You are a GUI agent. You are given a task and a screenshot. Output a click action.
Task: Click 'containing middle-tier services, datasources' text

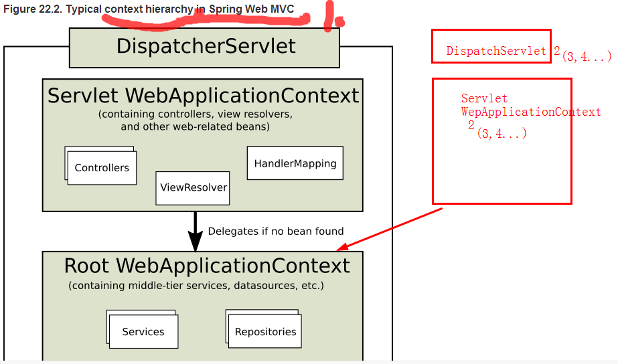click(x=196, y=285)
